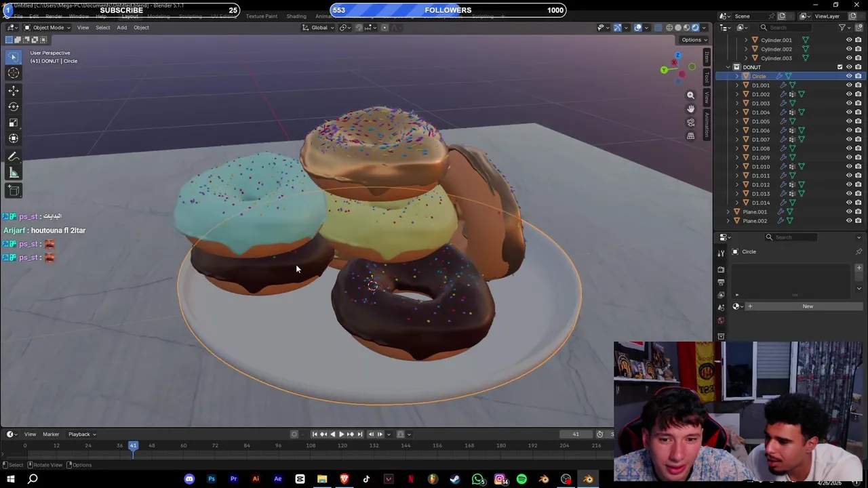Select the Measure tool
Image resolution: width=868 pixels, height=488 pixels.
click(x=14, y=173)
